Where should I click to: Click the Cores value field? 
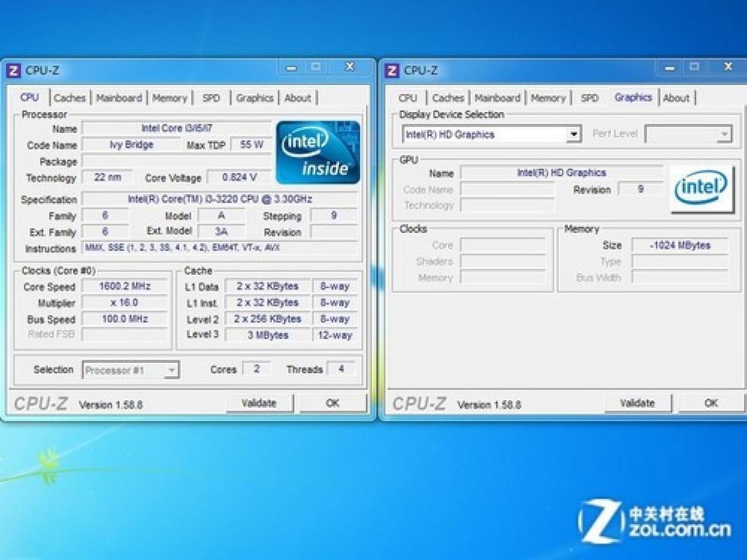coord(256,369)
